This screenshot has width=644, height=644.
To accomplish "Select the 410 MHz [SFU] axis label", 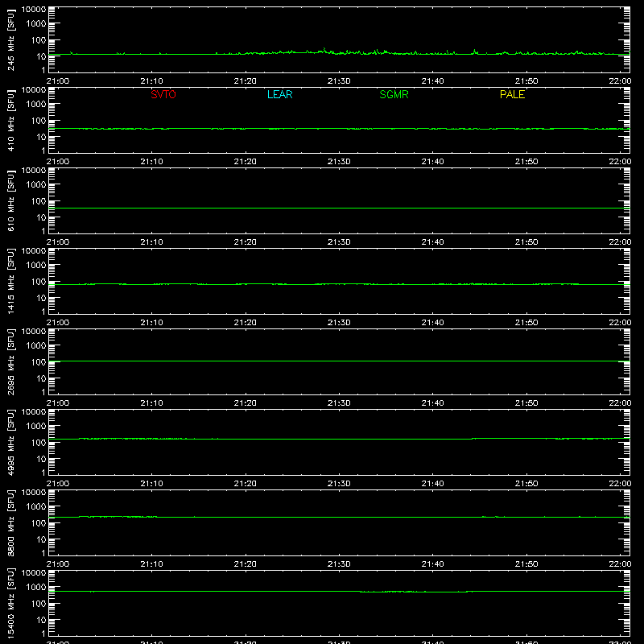I will [x=11, y=121].
